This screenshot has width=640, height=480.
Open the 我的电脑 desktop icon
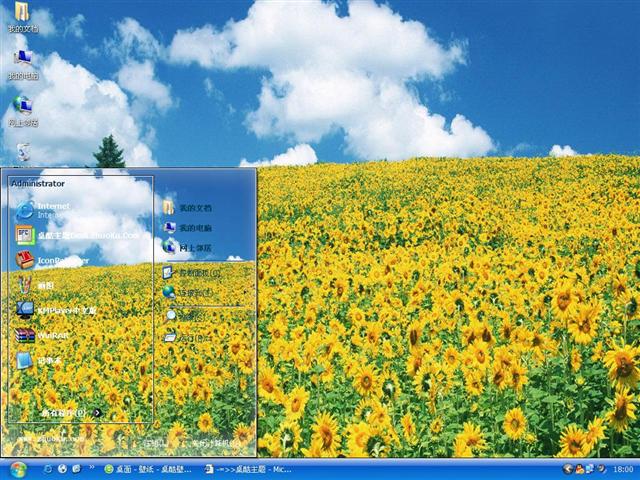(x=23, y=64)
